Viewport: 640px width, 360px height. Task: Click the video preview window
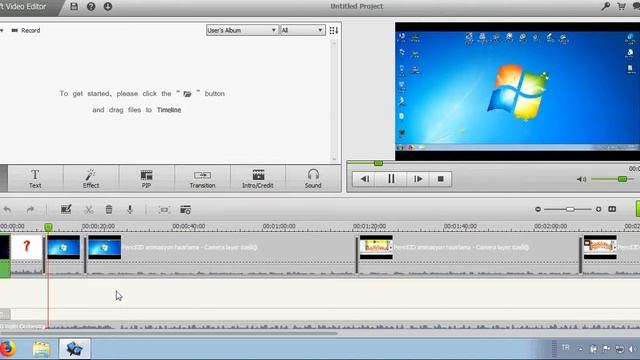(517, 91)
